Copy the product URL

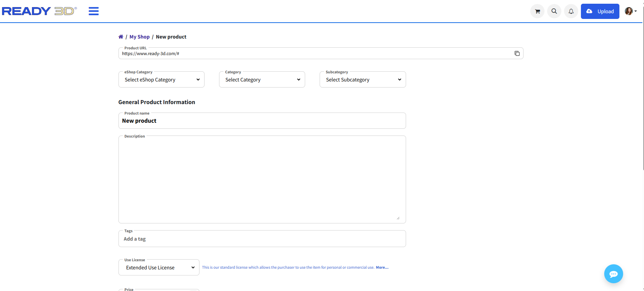coord(517,53)
